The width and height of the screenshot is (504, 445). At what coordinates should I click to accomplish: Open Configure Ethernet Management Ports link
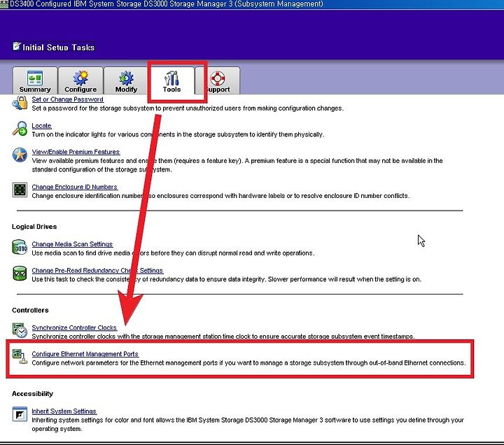point(85,354)
